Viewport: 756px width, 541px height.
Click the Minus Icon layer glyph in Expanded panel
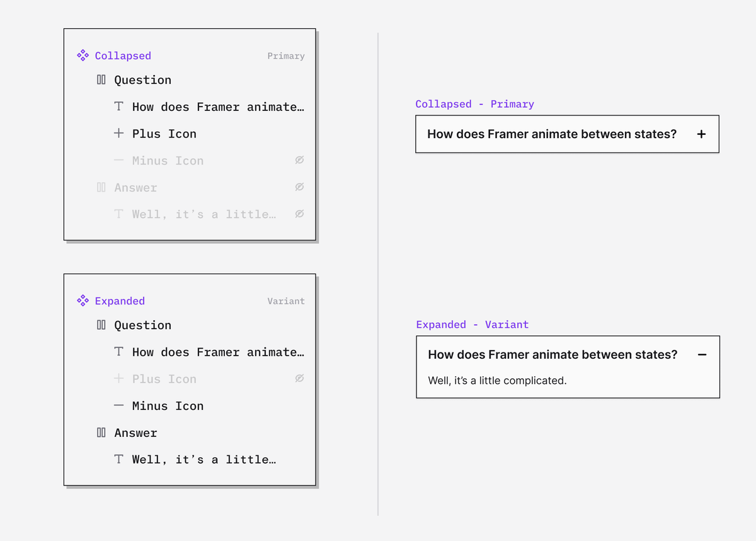pyautogui.click(x=118, y=406)
